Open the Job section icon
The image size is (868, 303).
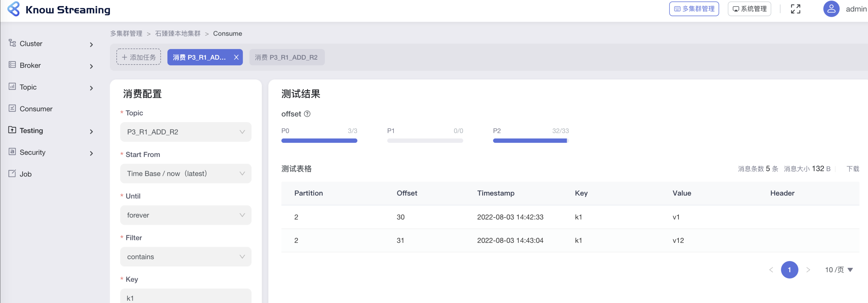coord(12,173)
